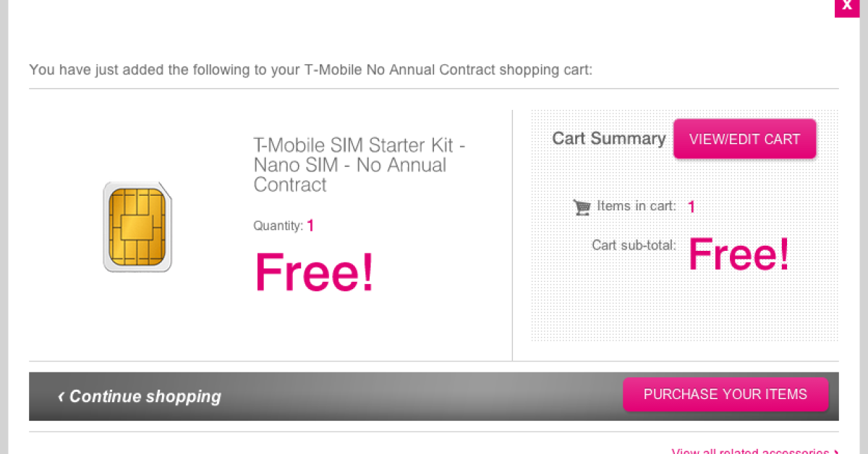This screenshot has width=868, height=454.
Task: Open View all related accessories link
Action: tap(750, 451)
